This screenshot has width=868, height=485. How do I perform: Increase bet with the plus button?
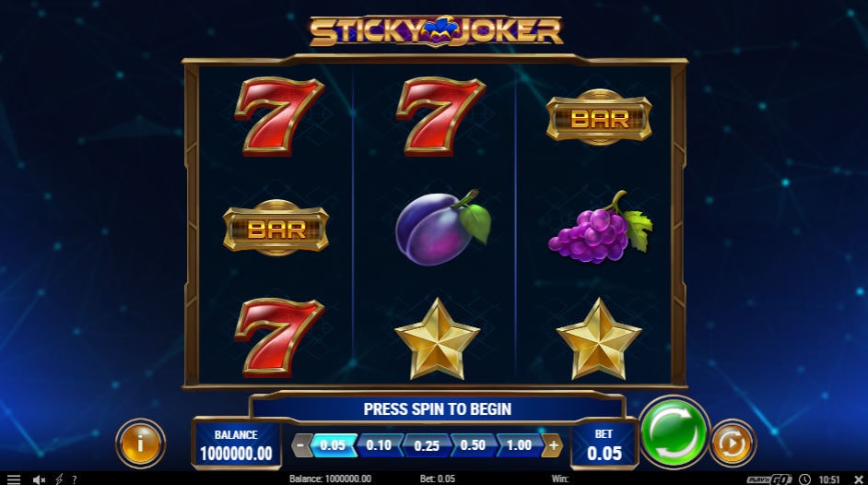553,445
